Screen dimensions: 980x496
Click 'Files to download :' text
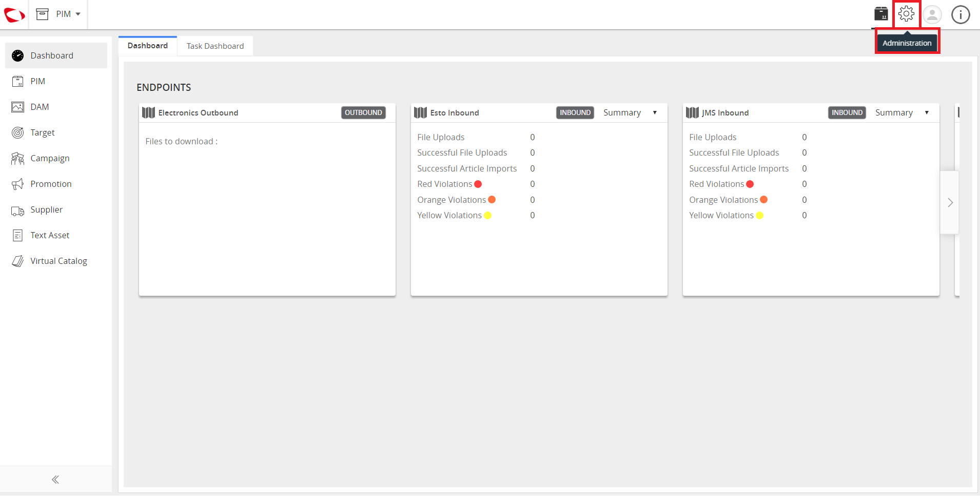[182, 141]
